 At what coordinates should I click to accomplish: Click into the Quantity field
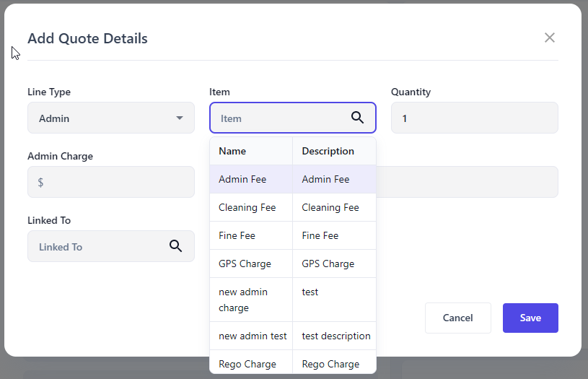coord(474,118)
